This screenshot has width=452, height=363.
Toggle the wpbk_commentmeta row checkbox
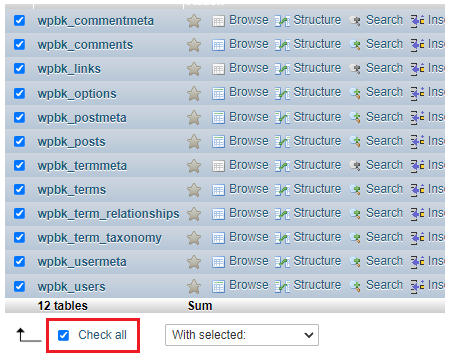(19, 20)
